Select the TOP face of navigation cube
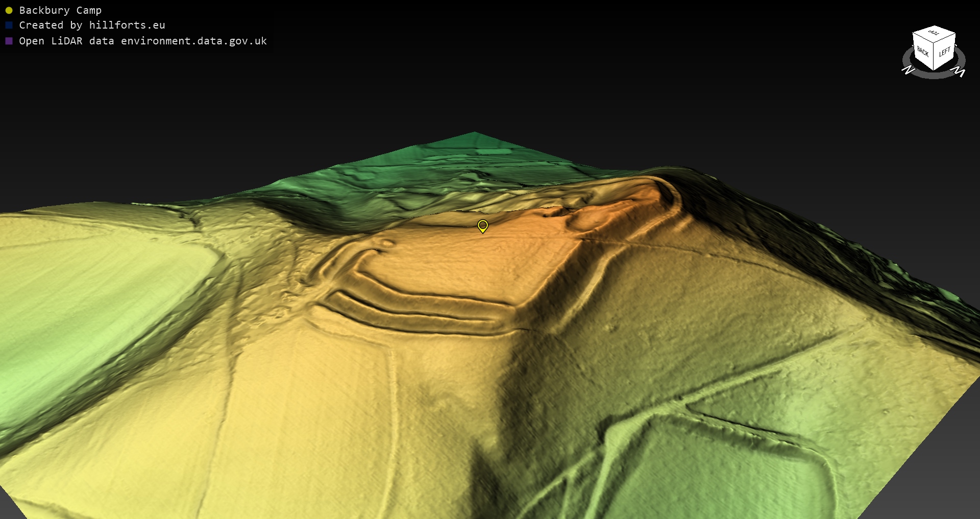This screenshot has height=519, width=980. click(x=934, y=33)
